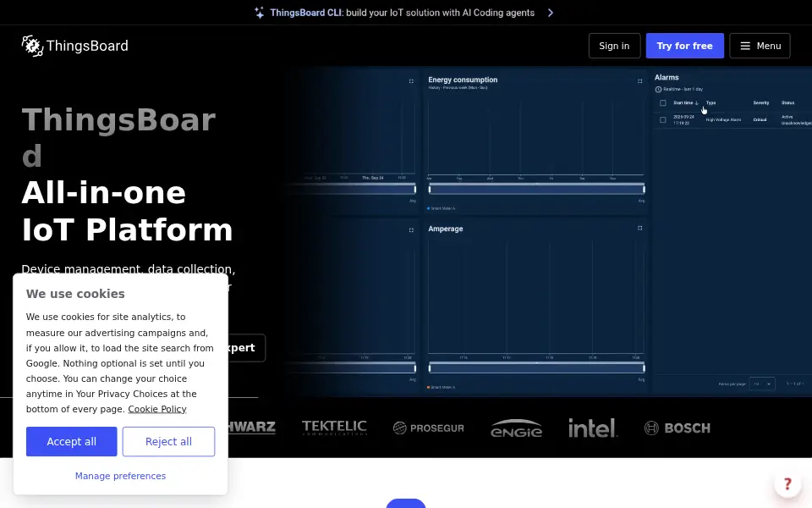Screen dimensions: 812x508
Task: Click the Energy consumption time range slider
Action: coord(536,189)
